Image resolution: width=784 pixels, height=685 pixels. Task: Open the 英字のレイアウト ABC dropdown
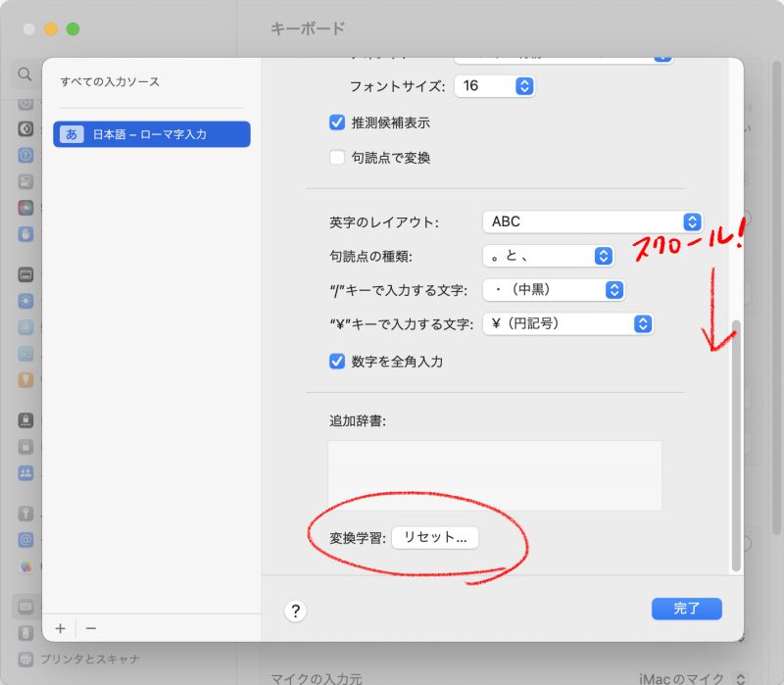tap(592, 221)
